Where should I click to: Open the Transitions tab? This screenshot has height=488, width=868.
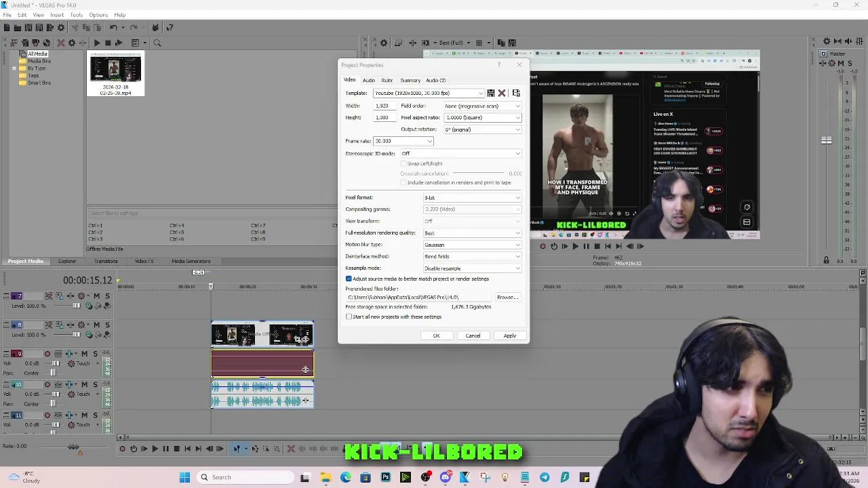pyautogui.click(x=106, y=261)
